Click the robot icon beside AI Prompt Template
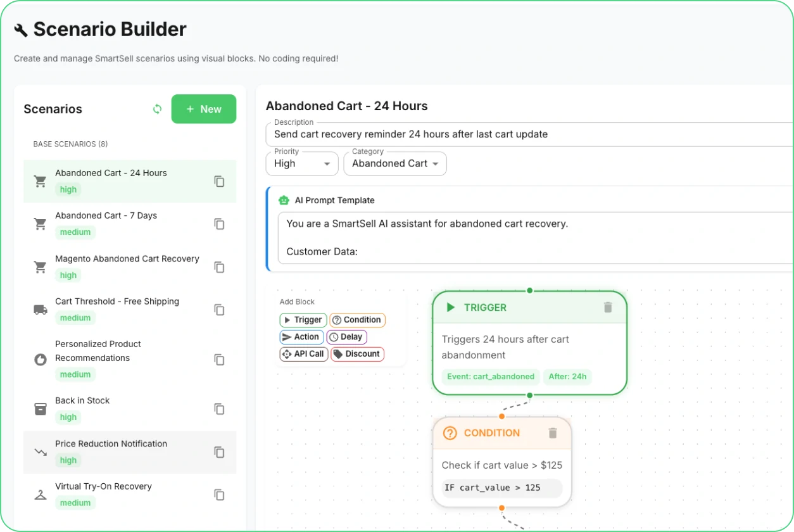This screenshot has height=532, width=794. pyautogui.click(x=284, y=200)
